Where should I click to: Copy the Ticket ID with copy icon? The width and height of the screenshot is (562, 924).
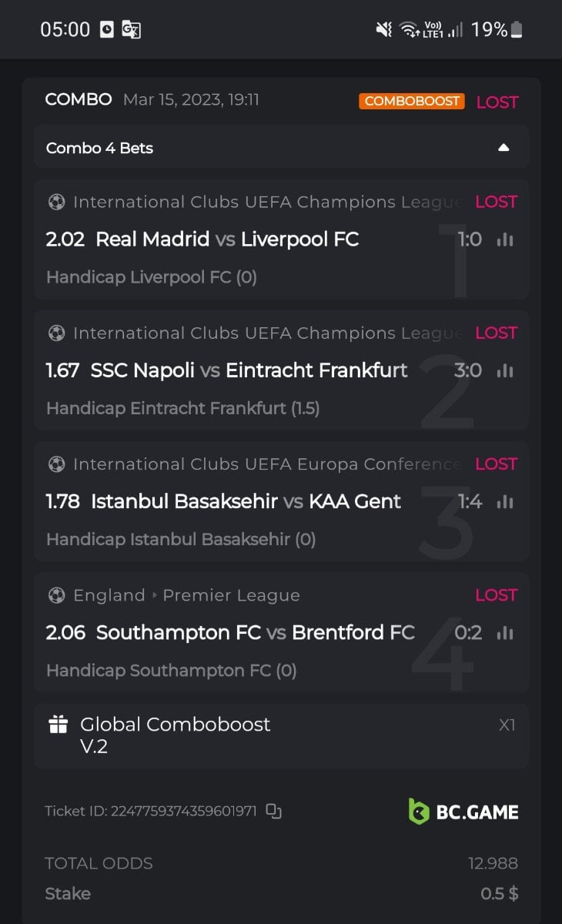pyautogui.click(x=273, y=811)
